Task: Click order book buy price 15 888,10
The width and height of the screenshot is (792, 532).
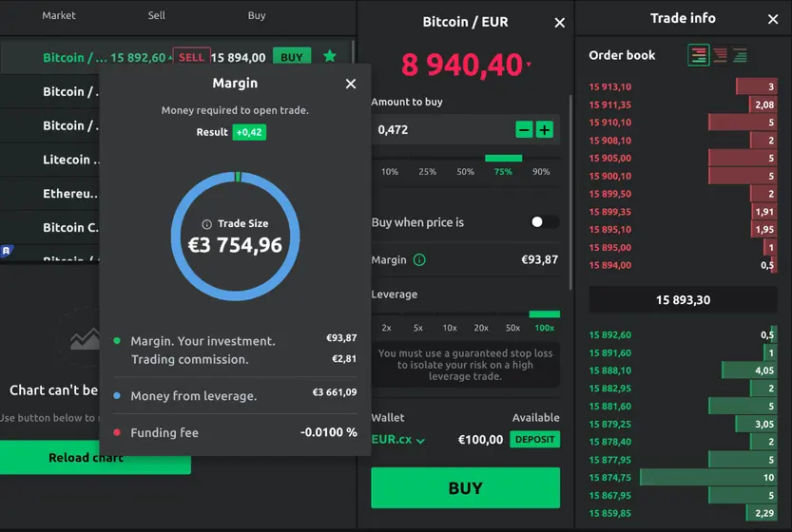Action: (609, 370)
